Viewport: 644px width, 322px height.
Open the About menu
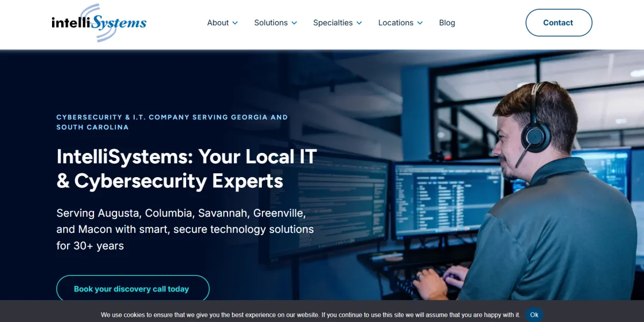218,23
